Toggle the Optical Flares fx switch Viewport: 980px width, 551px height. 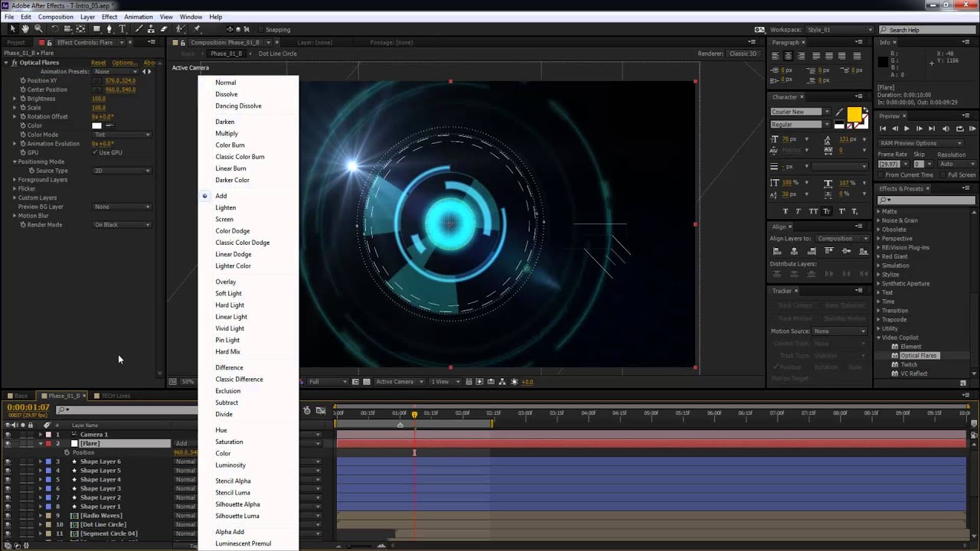[x=15, y=63]
